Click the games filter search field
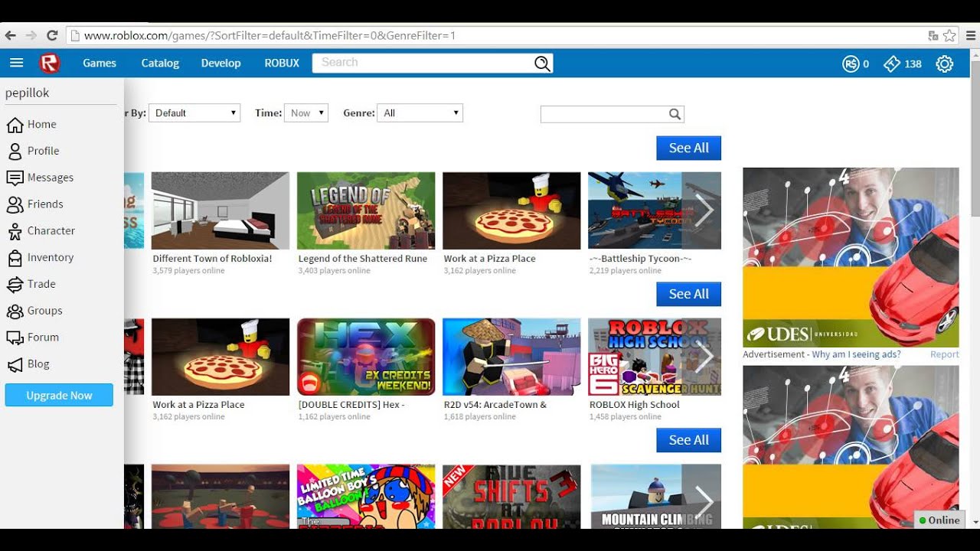The image size is (980, 551). tap(604, 114)
